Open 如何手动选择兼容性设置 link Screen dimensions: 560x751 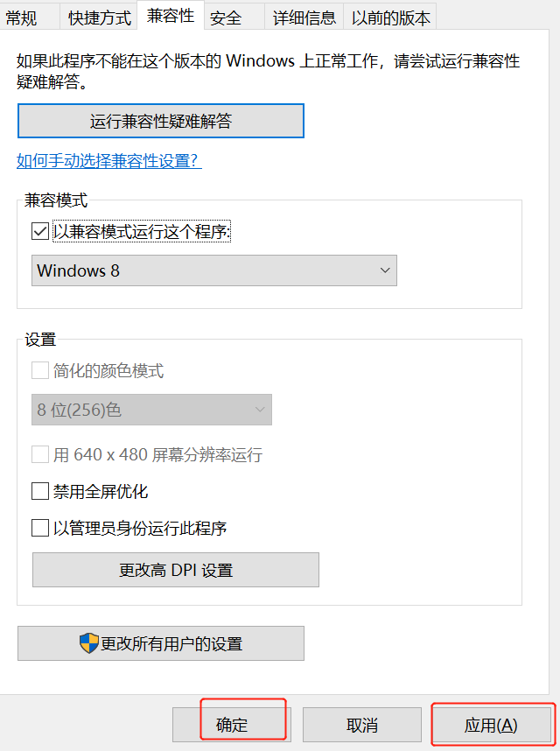point(108,161)
